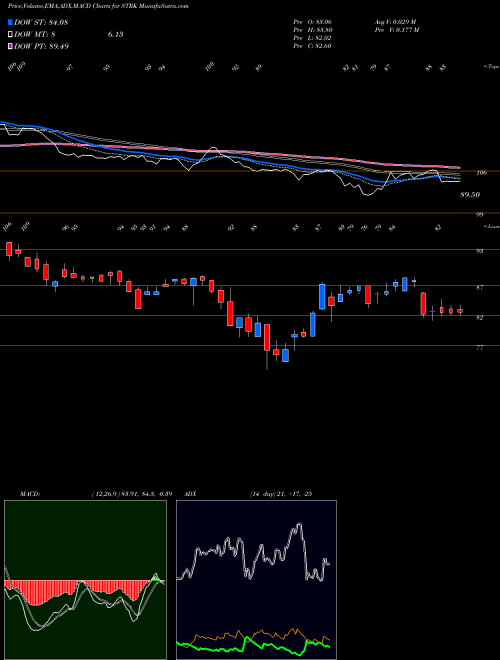This screenshot has width=500, height=660.
Task: Click the 'Avg V: 0.029 M' volume text
Action: click(395, 22)
